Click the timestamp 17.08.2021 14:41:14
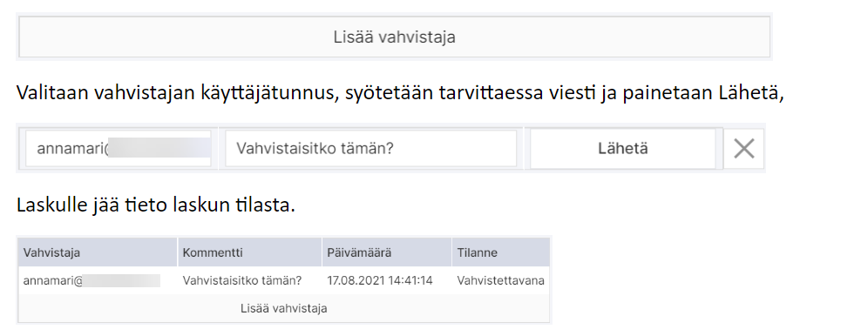 pos(380,281)
